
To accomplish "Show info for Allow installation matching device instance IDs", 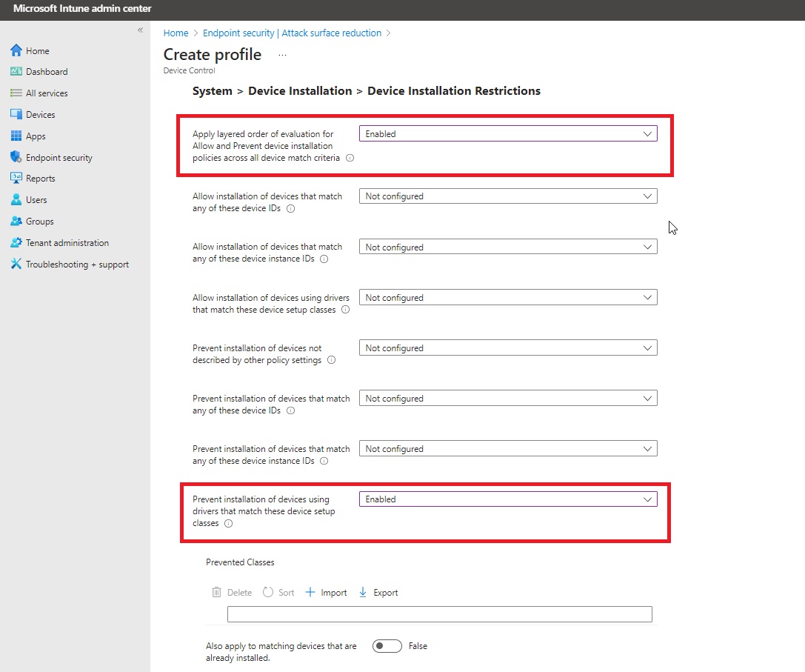I will [324, 259].
